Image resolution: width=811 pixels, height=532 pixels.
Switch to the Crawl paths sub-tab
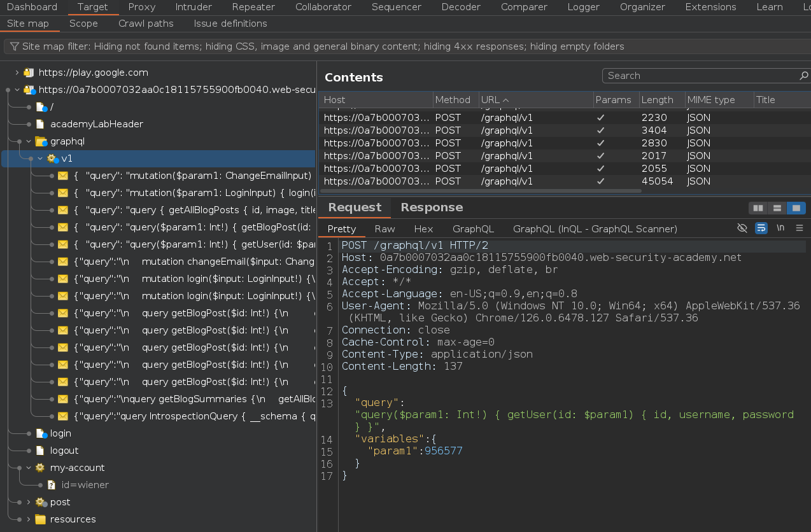point(146,24)
